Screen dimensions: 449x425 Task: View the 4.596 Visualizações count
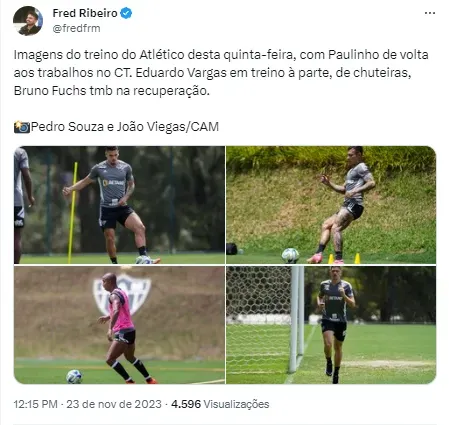pos(220,404)
